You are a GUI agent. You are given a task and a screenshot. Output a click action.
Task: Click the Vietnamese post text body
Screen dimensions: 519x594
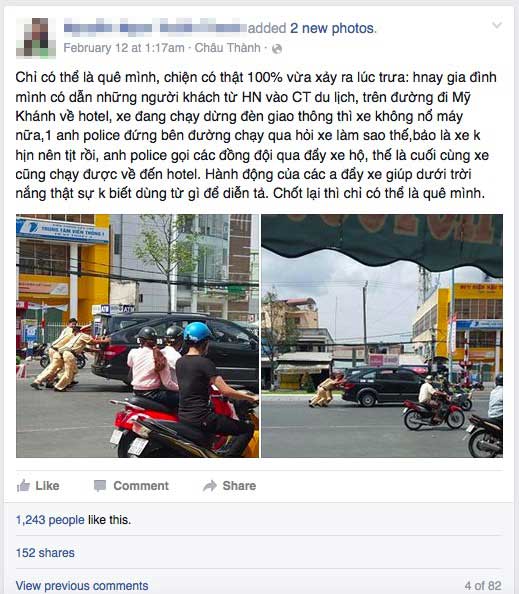[x=256, y=135]
